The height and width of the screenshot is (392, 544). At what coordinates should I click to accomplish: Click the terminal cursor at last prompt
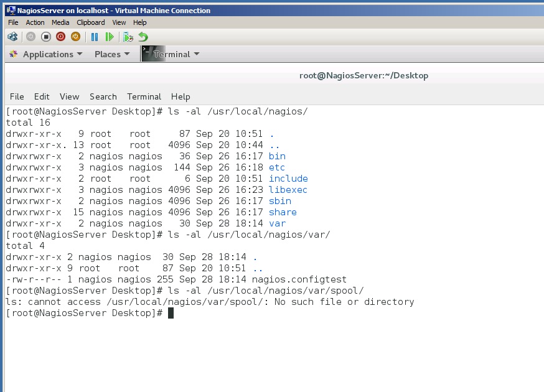click(171, 313)
